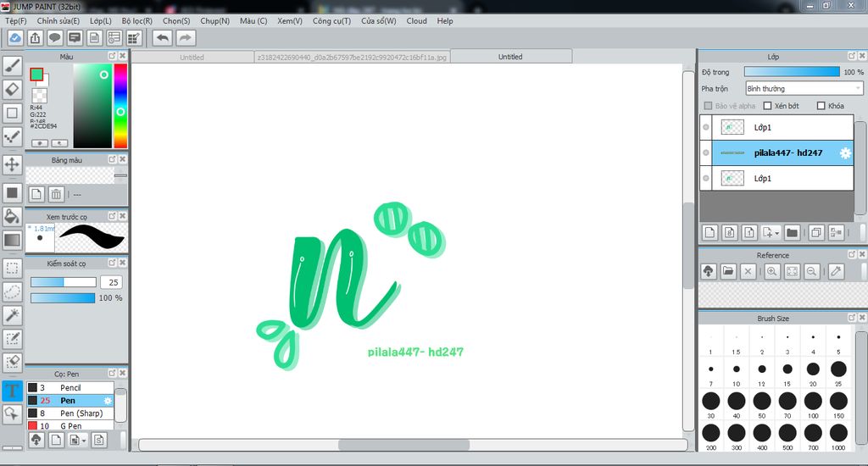Open settings gear of pilala447- hd247 layer

[845, 153]
